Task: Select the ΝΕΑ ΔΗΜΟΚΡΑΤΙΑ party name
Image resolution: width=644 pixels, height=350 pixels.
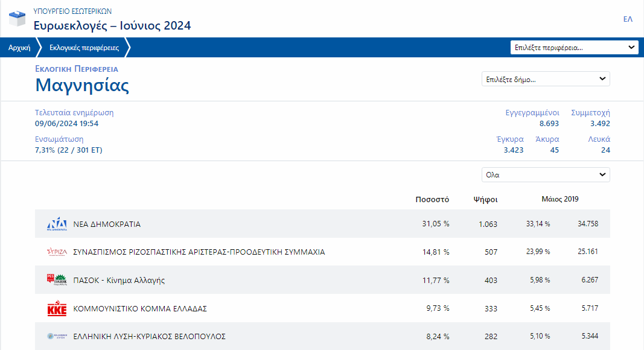Action: click(x=107, y=224)
